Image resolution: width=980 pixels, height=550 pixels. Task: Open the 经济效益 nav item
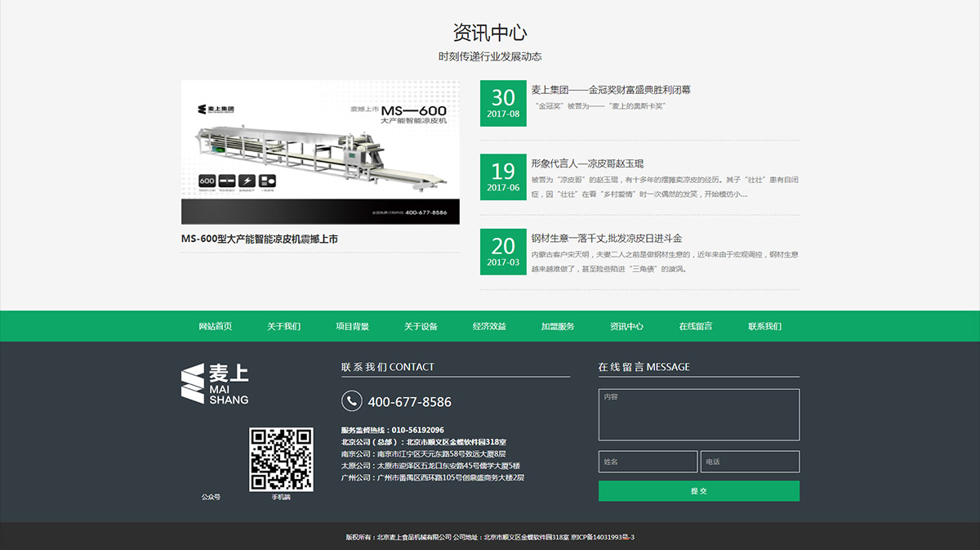pyautogui.click(x=490, y=326)
